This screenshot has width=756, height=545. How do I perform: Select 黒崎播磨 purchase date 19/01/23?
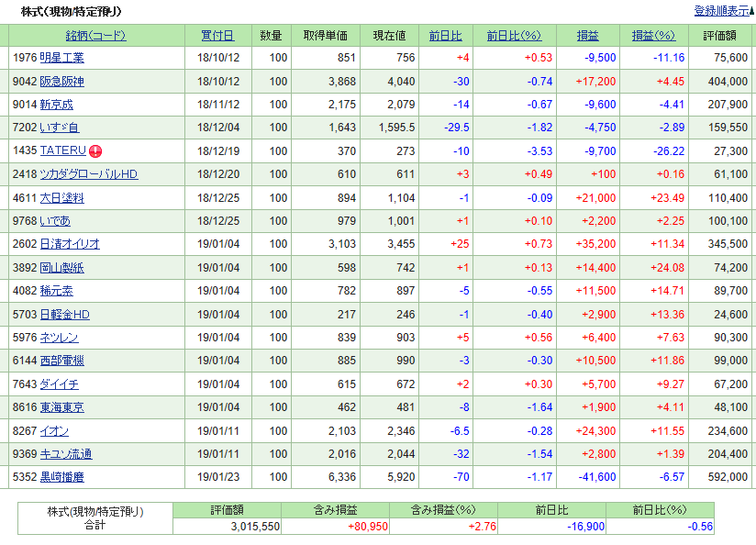point(218,477)
